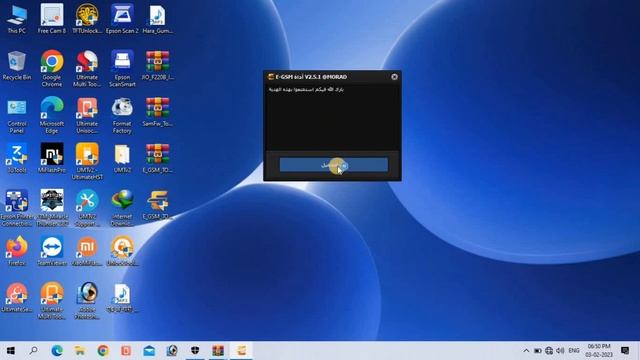Launch Epson ScanSmart shortcut
This screenshot has width=640, height=360.
[x=122, y=69]
